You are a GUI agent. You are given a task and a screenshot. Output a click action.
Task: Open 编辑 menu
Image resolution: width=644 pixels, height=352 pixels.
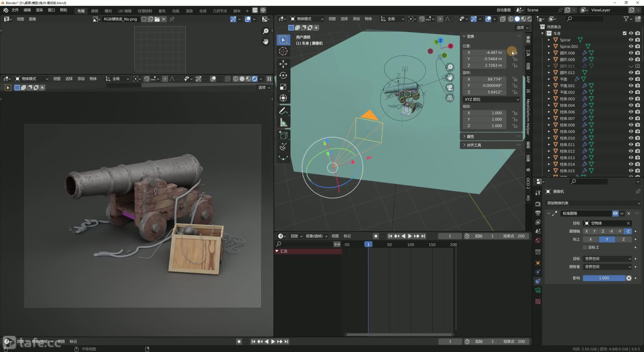pyautogui.click(x=27, y=10)
